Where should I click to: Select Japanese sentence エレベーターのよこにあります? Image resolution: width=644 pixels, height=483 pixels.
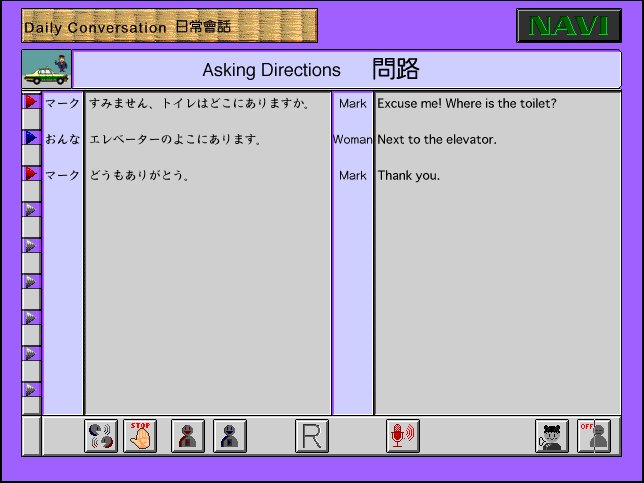pyautogui.click(x=175, y=139)
